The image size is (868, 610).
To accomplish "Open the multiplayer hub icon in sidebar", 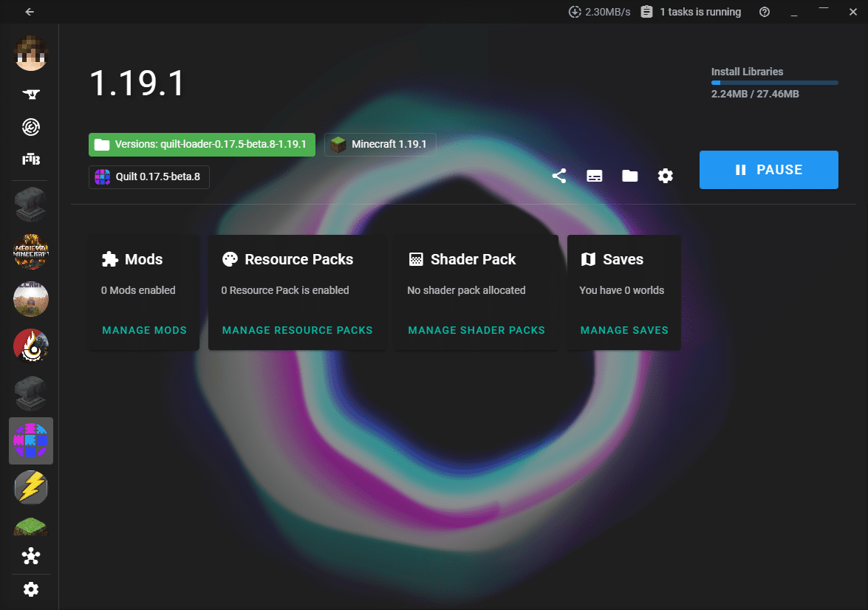I will click(x=31, y=556).
